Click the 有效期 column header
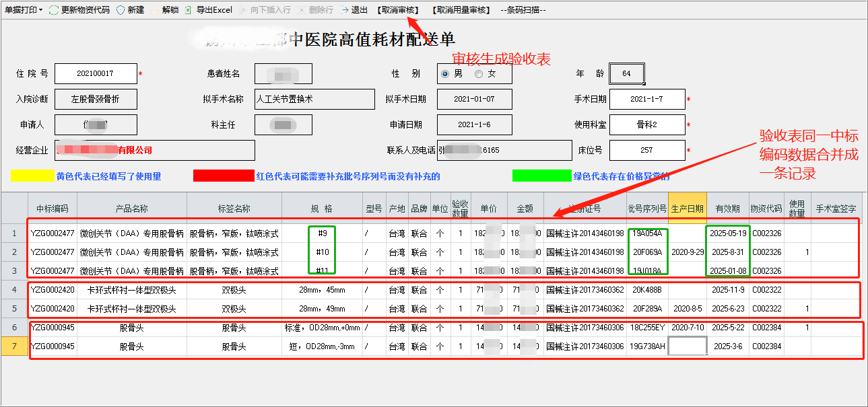Screen dimensions: 868x407 tap(727, 209)
